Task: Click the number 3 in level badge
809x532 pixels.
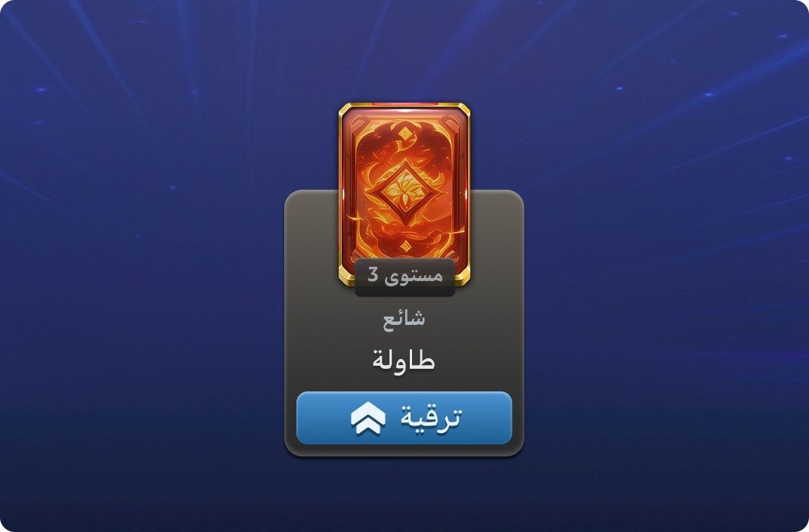Action: [x=373, y=274]
